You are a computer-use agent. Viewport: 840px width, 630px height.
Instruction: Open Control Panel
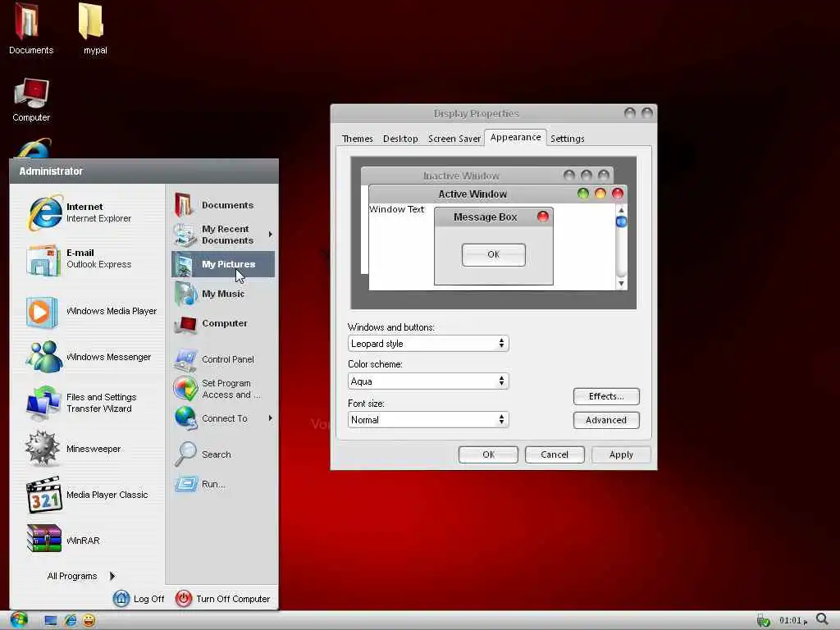pyautogui.click(x=223, y=359)
